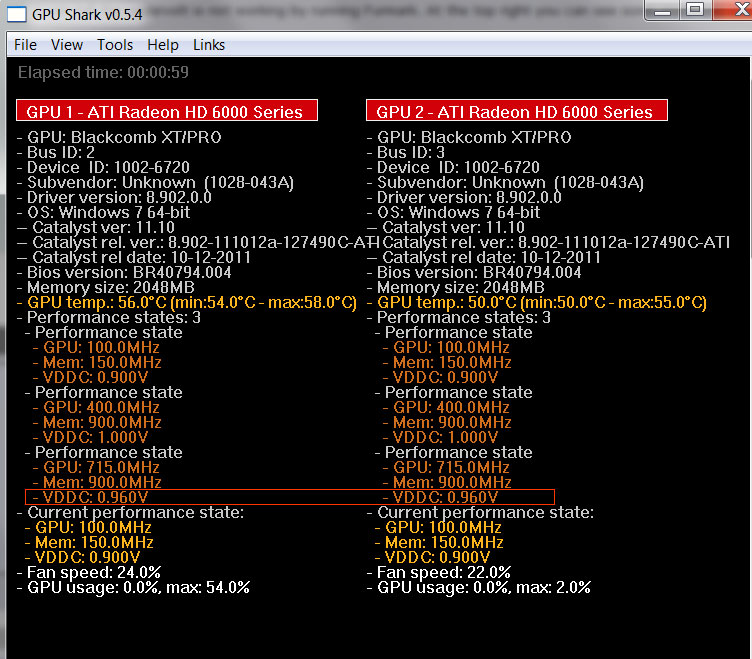Click GPU usage max: 54.0% line
This screenshot has width=752, height=659.
point(133,588)
